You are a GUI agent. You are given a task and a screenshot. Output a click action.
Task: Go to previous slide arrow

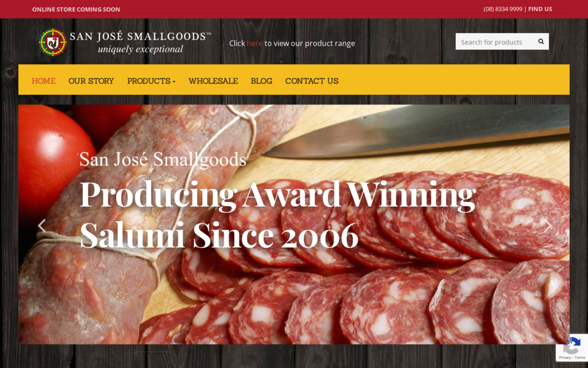[x=41, y=225]
